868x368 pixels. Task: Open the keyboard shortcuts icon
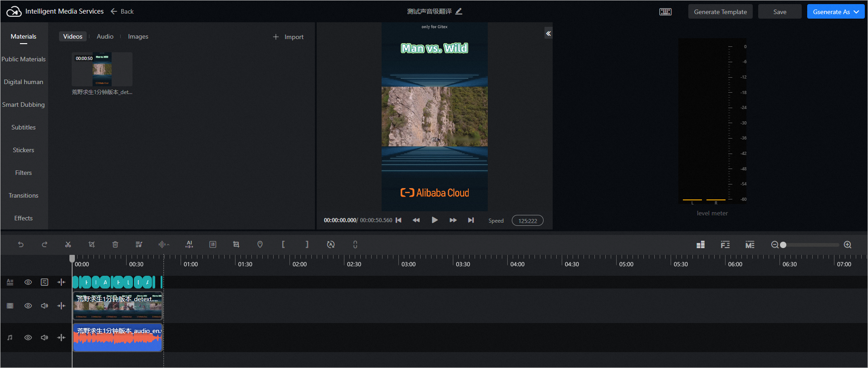pos(665,12)
